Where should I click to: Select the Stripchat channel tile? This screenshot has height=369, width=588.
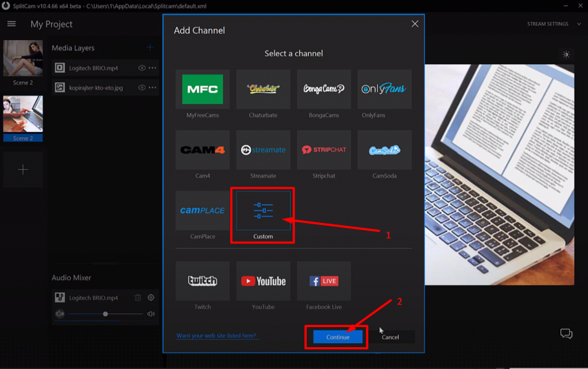[x=324, y=150]
